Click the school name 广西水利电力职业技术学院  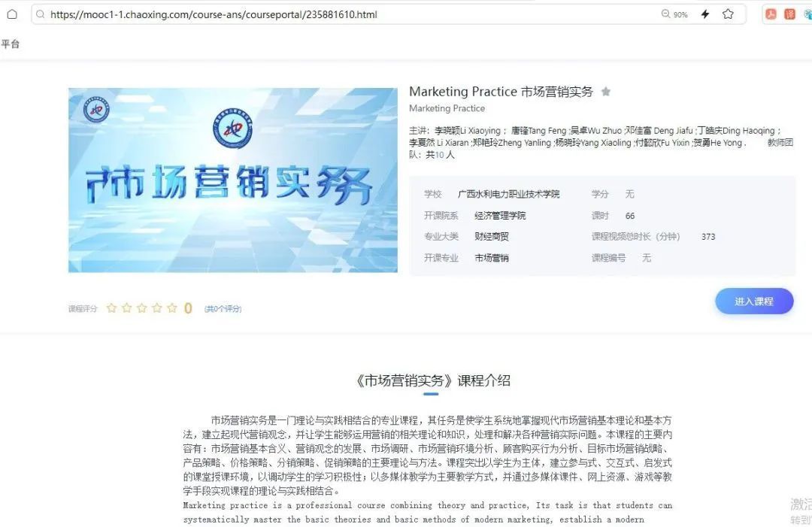tap(508, 194)
